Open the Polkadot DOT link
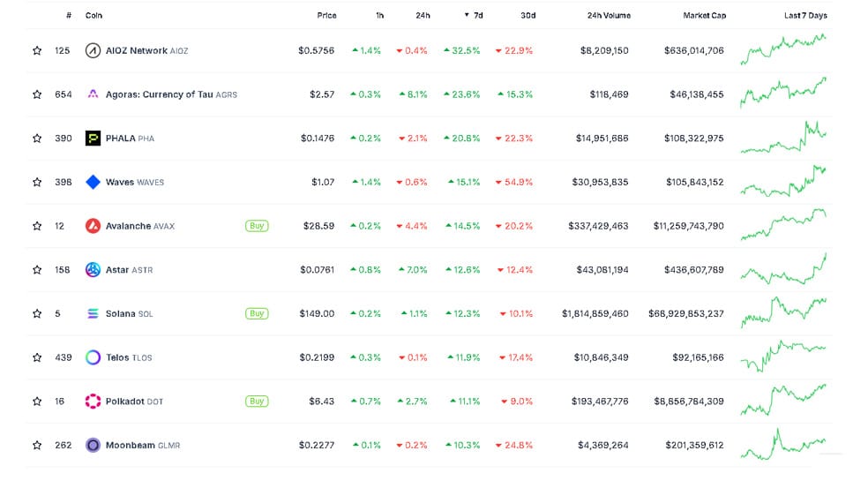 point(134,401)
